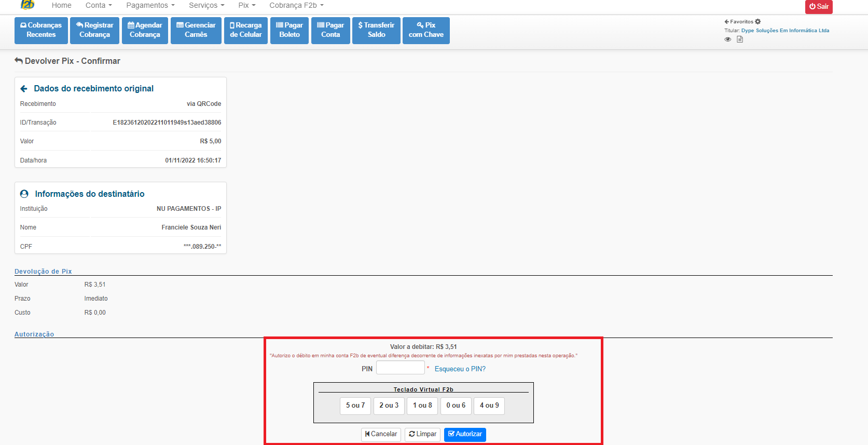Open Agendar Cobrança toolbar button
This screenshot has width=868, height=445.
tap(145, 30)
